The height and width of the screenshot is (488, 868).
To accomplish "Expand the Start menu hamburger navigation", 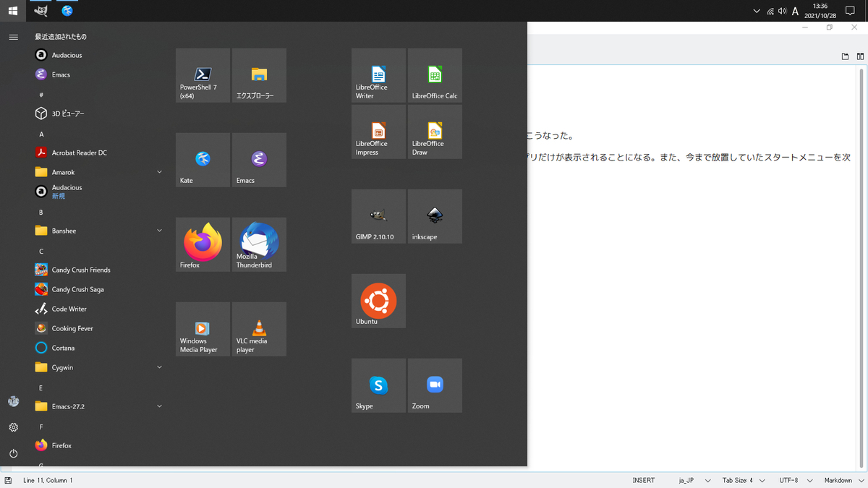I will pos(13,37).
